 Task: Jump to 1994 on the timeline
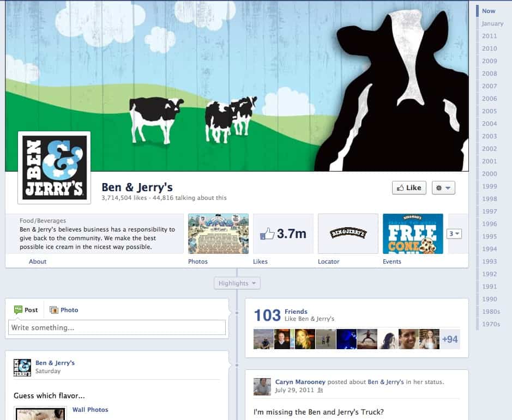tap(490, 249)
